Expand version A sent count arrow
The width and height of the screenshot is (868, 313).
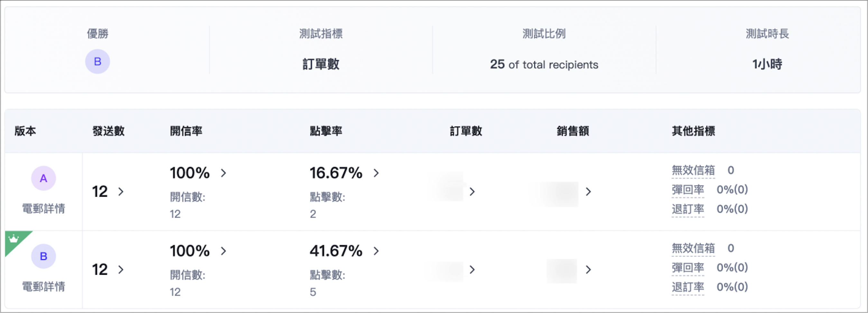(121, 192)
